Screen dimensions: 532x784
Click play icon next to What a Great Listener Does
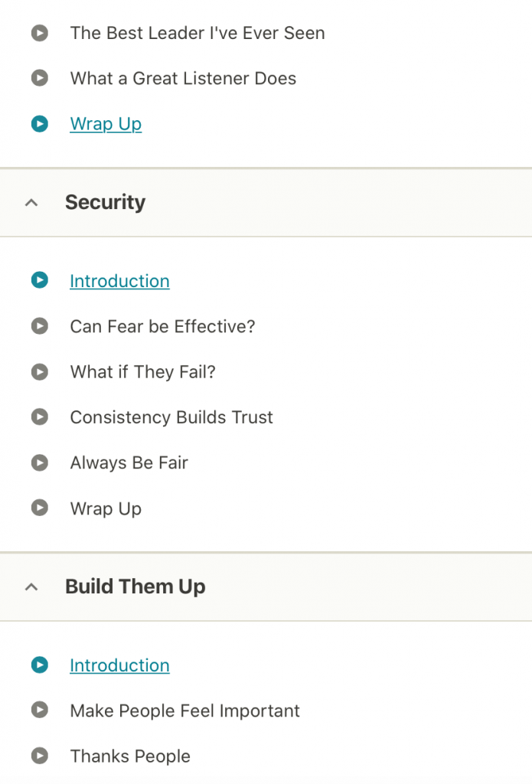pos(40,78)
